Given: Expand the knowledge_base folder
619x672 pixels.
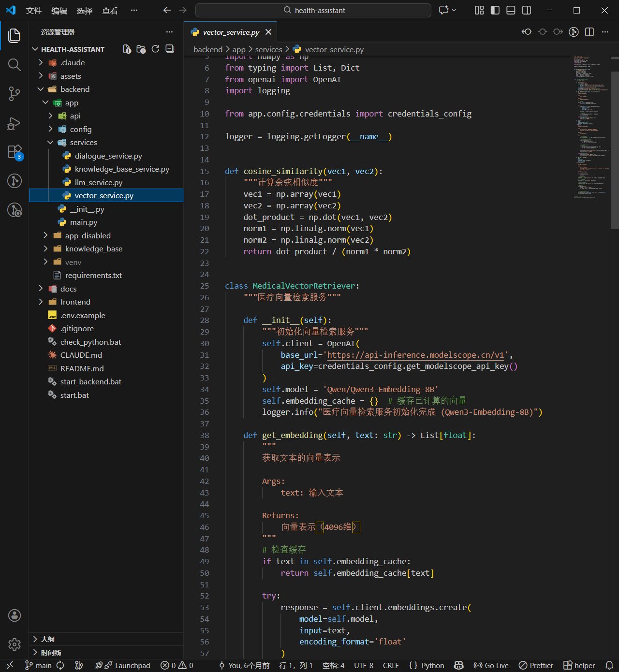Looking at the screenshot, I should (x=106, y=248).
